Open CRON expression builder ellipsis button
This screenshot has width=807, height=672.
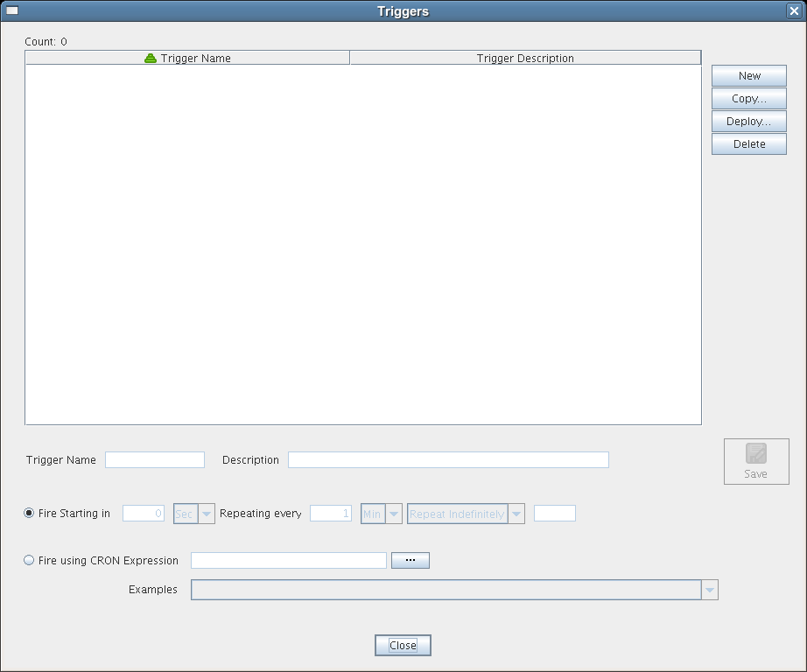click(411, 560)
